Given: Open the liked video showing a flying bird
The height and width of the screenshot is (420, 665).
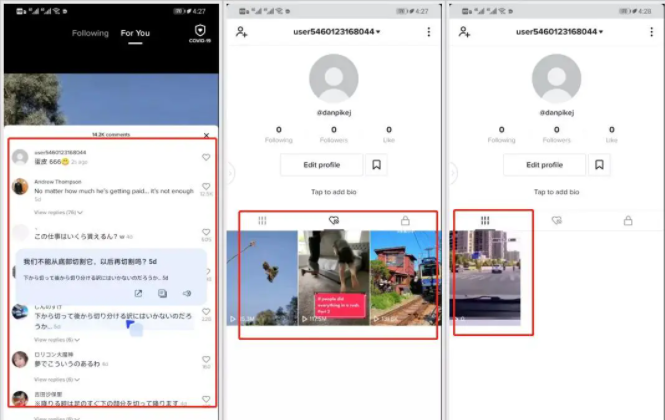Looking at the screenshot, I should pyautogui.click(x=262, y=278).
